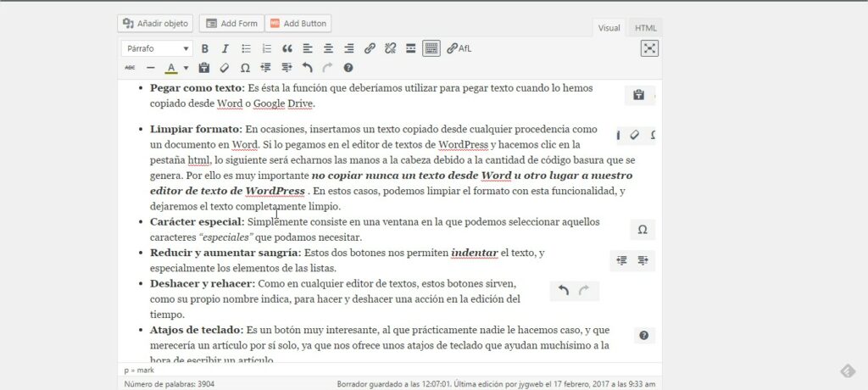This screenshot has width=868, height=390.
Task: Insert or edit a link
Action: 370,49
